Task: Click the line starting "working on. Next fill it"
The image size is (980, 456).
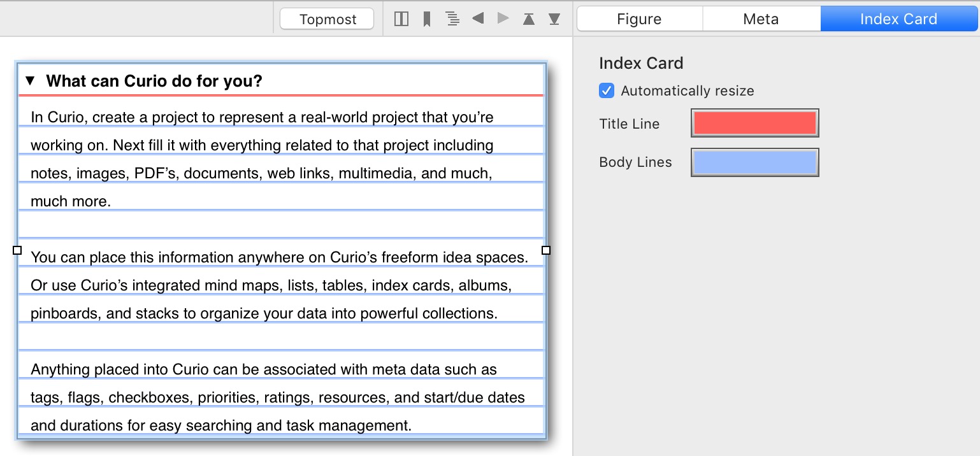Action: click(x=262, y=145)
